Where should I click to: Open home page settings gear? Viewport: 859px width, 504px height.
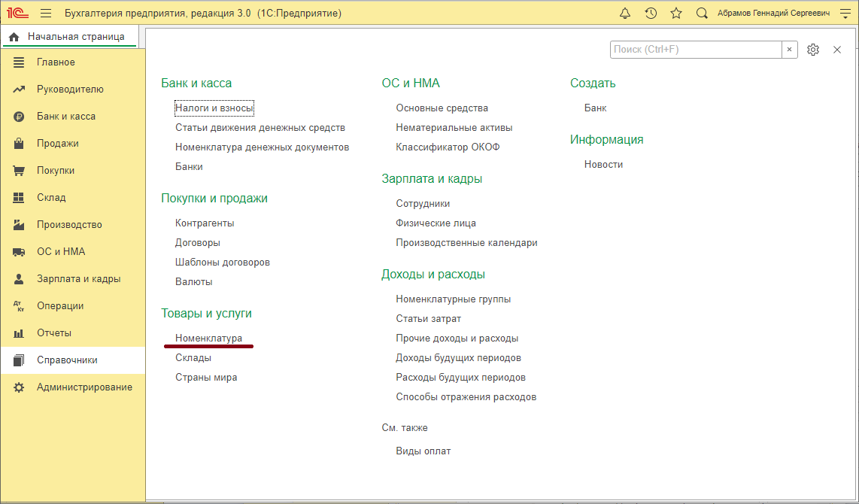[x=813, y=49]
